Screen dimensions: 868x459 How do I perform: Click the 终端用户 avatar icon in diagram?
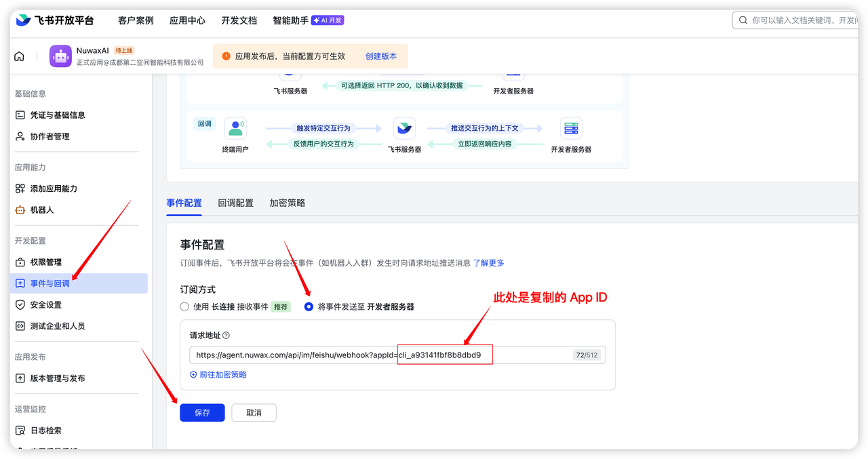pos(235,128)
